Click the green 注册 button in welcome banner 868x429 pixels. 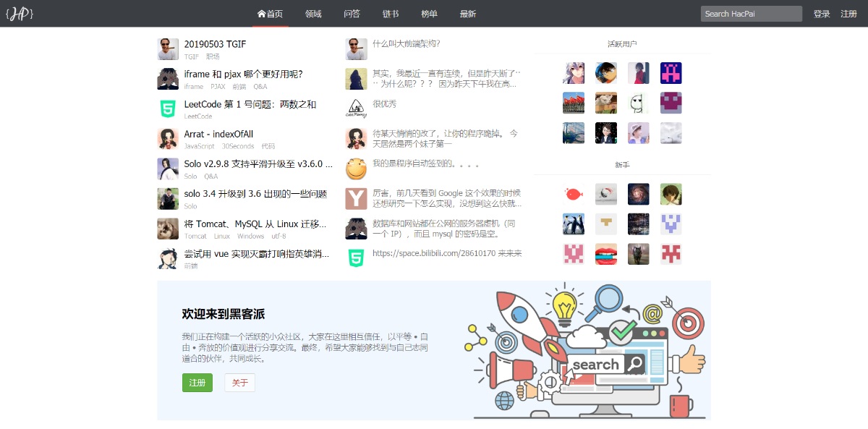tap(197, 383)
